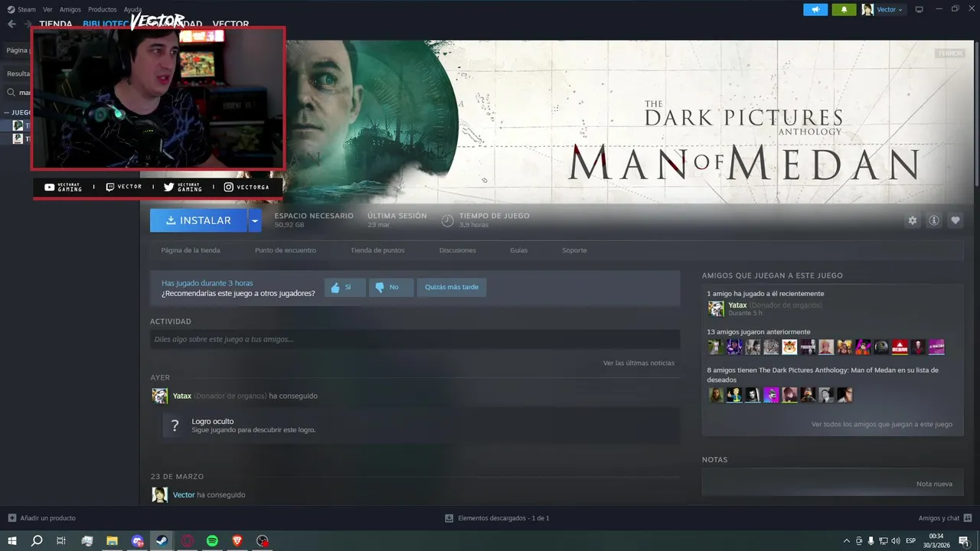Open Ver las últimas noticias link
Viewport: 980px width, 551px height.
639,363
